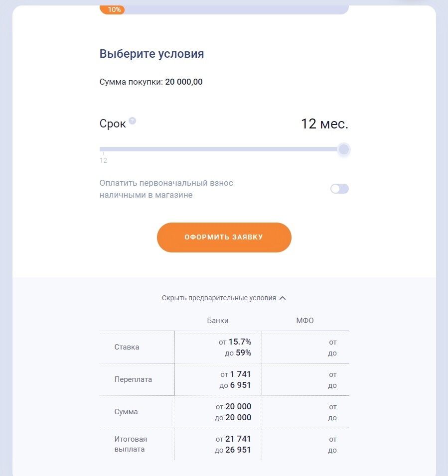The height and width of the screenshot is (476, 448).
Task: Click the 12 мес. term value
Action: point(324,124)
